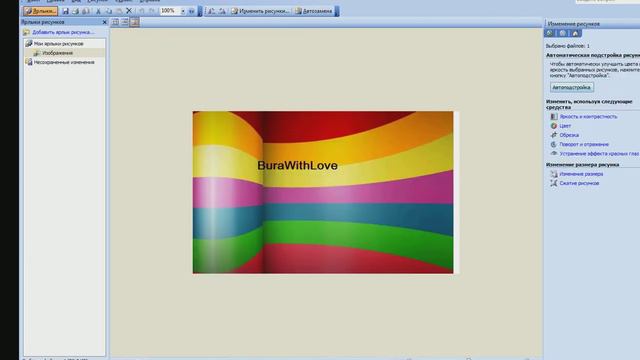Open the Поворот и отражение link
Screen dimensions: 640x360
coord(584,144)
